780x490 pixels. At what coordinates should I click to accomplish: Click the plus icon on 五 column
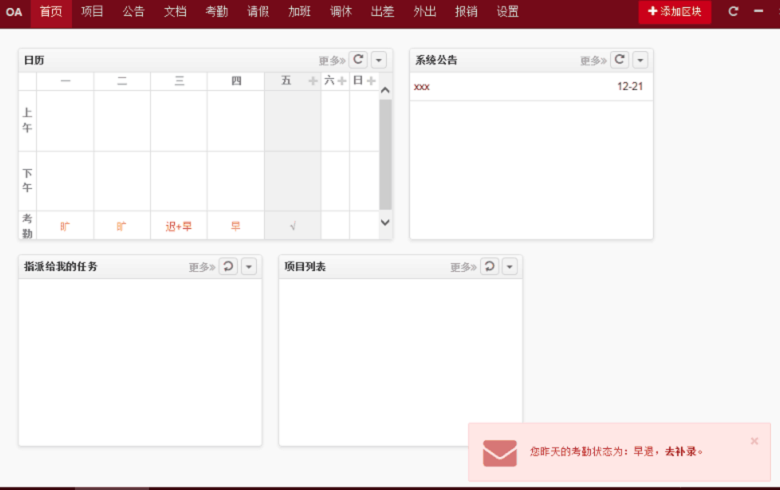click(312, 81)
